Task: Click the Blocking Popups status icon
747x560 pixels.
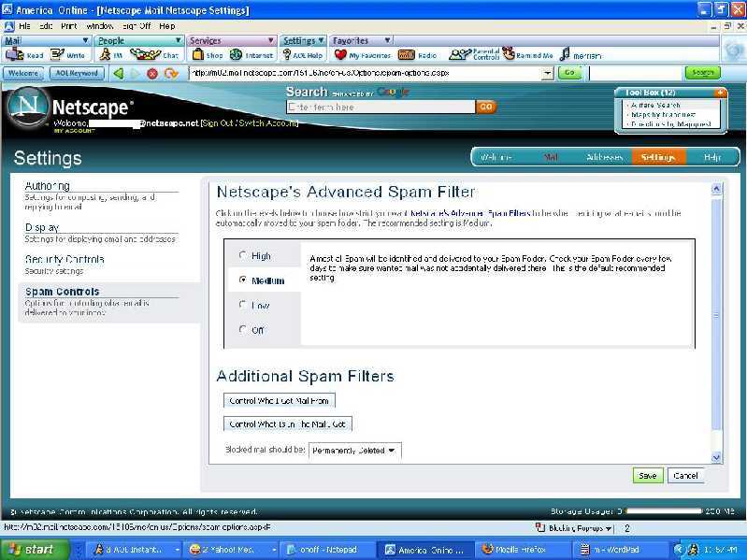Action: [540, 527]
